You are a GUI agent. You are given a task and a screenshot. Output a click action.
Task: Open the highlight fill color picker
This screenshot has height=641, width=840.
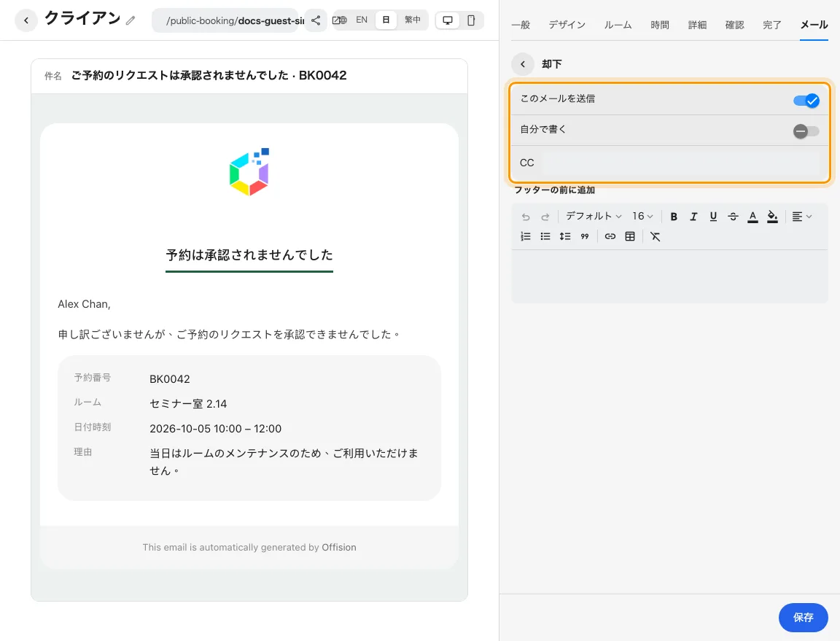(772, 217)
